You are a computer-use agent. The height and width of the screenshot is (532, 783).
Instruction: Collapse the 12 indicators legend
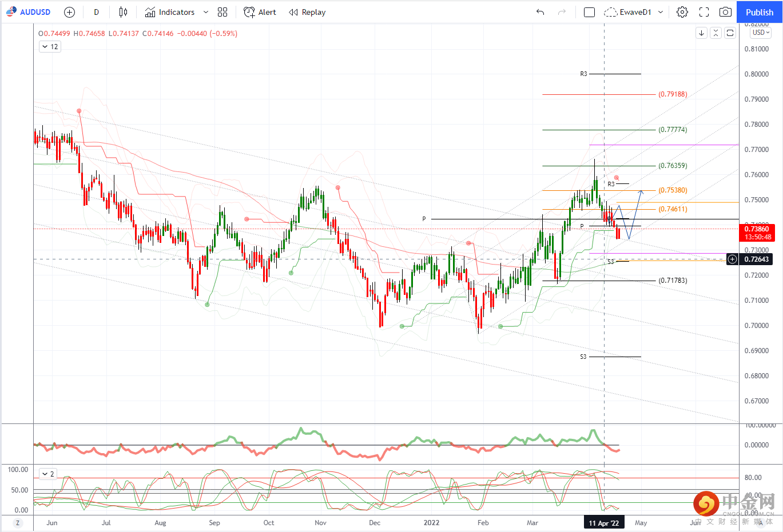(x=50, y=46)
